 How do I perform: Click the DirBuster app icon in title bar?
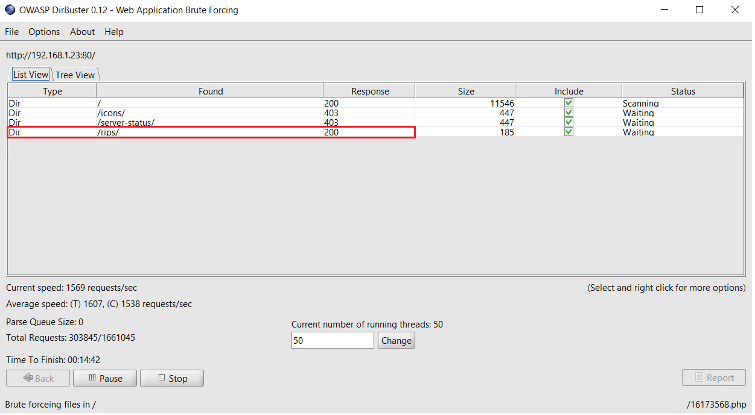point(10,10)
